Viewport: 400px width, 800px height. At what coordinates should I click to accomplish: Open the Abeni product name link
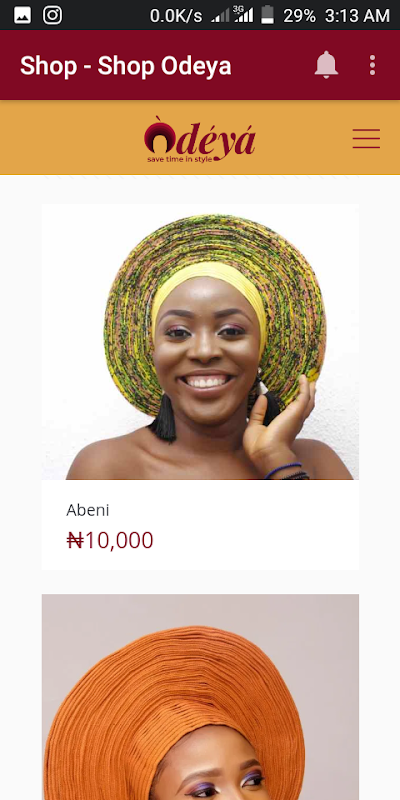87,510
